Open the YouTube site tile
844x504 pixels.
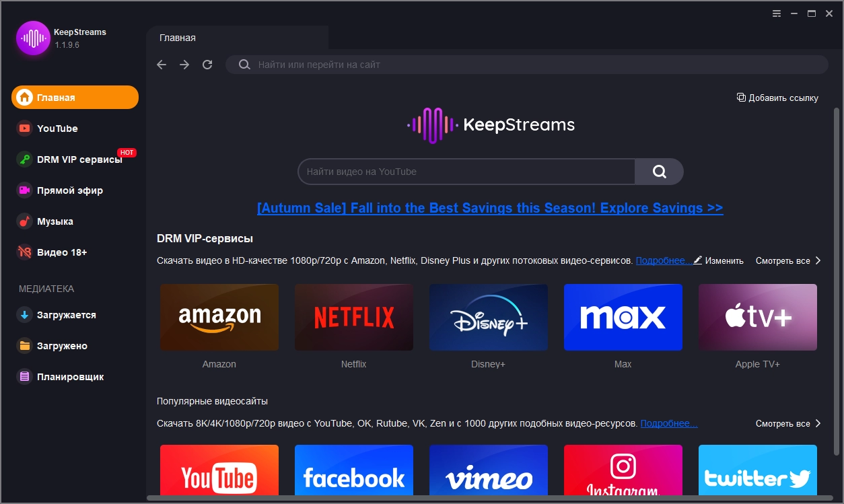[219, 470]
